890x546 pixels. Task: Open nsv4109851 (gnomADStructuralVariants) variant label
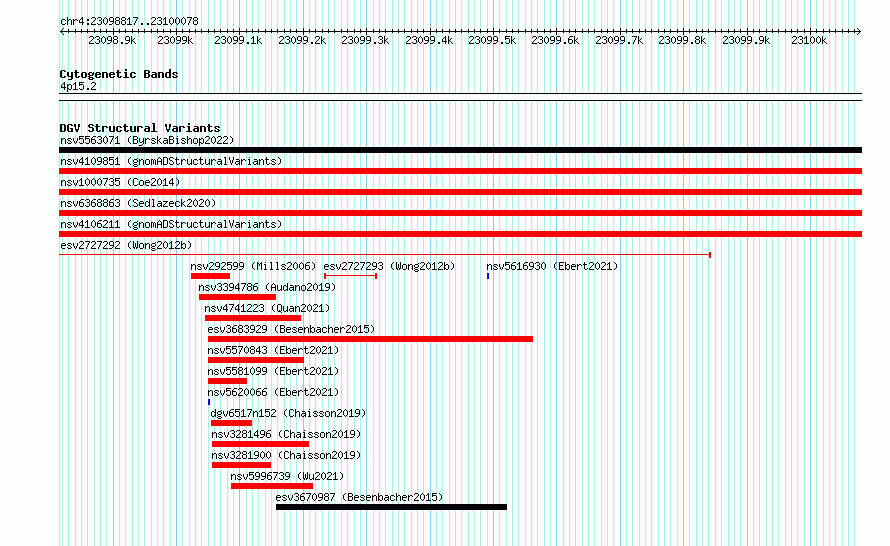coord(171,161)
